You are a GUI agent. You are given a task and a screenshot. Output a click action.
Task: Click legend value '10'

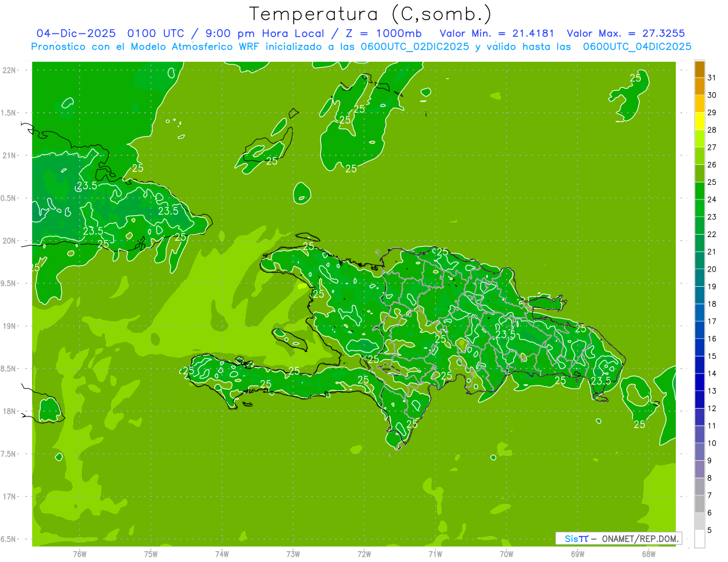click(712, 443)
